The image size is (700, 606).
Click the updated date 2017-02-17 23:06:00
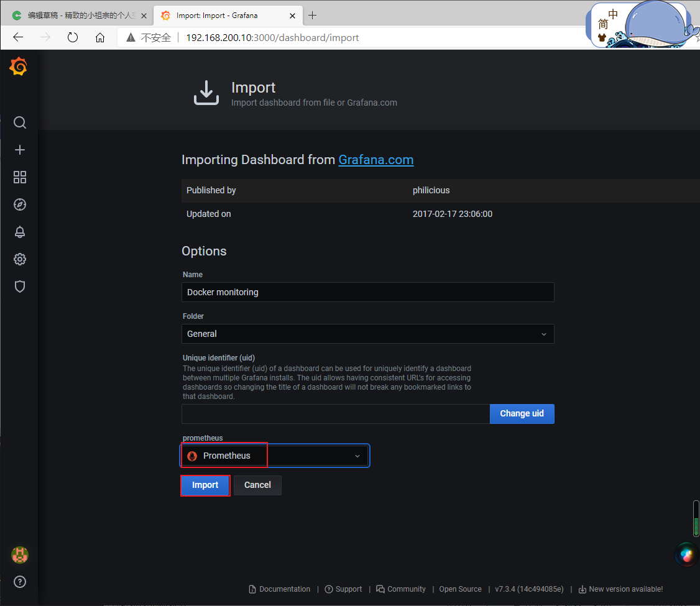point(452,214)
